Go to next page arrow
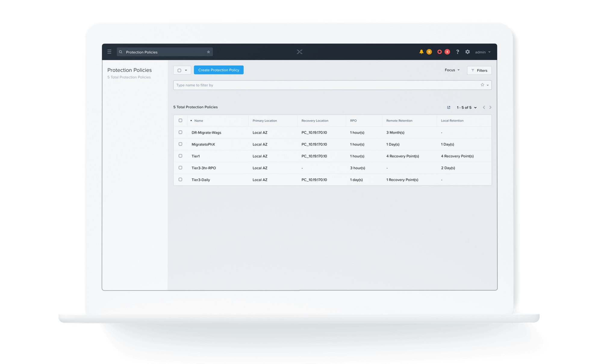 (490, 107)
